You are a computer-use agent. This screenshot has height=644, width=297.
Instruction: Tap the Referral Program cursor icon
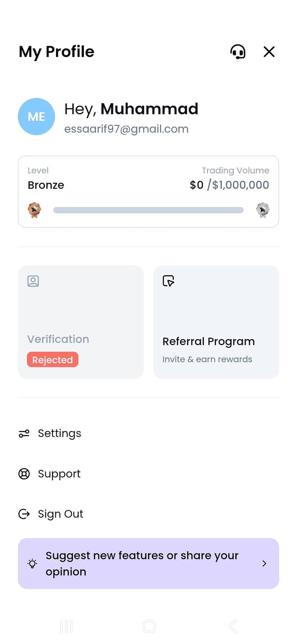click(168, 281)
